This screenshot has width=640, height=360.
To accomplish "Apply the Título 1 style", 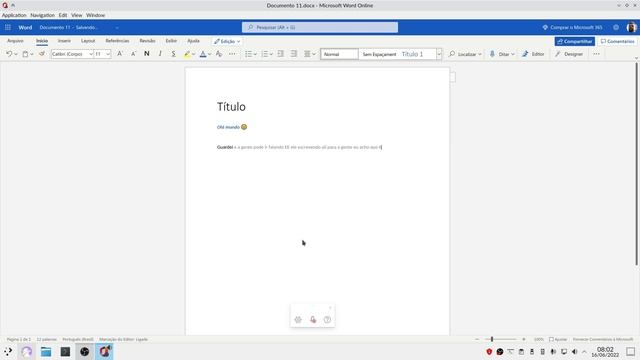I will [412, 54].
